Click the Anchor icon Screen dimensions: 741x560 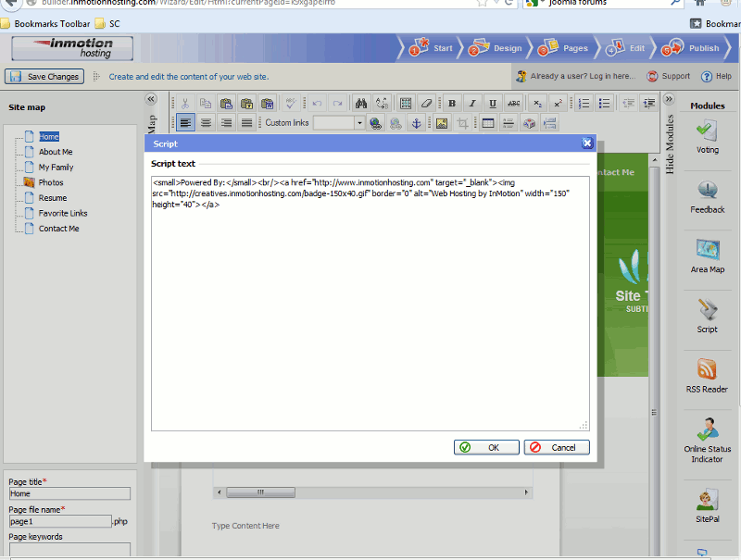click(416, 123)
